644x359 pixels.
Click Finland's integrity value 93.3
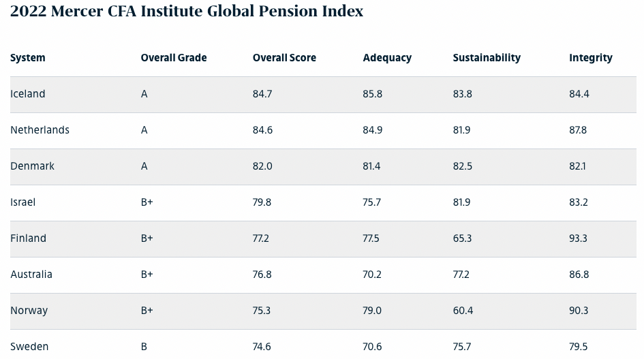click(x=579, y=238)
